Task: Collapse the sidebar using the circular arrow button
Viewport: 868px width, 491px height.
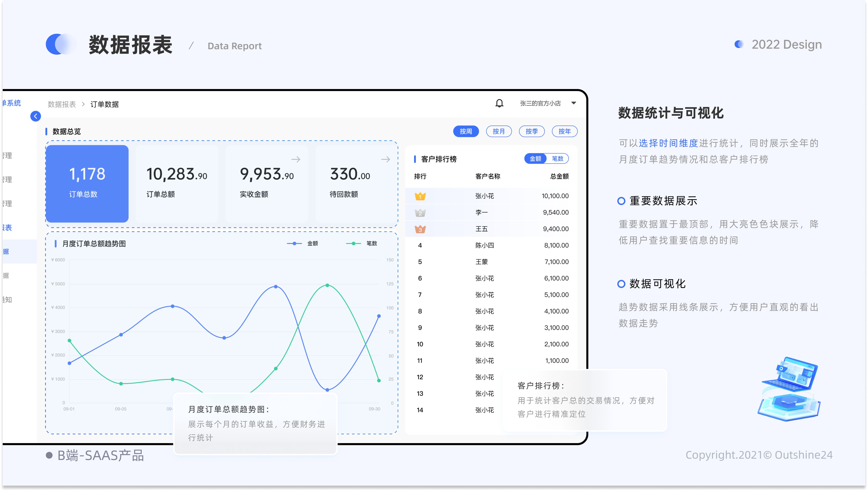Action: (x=36, y=116)
